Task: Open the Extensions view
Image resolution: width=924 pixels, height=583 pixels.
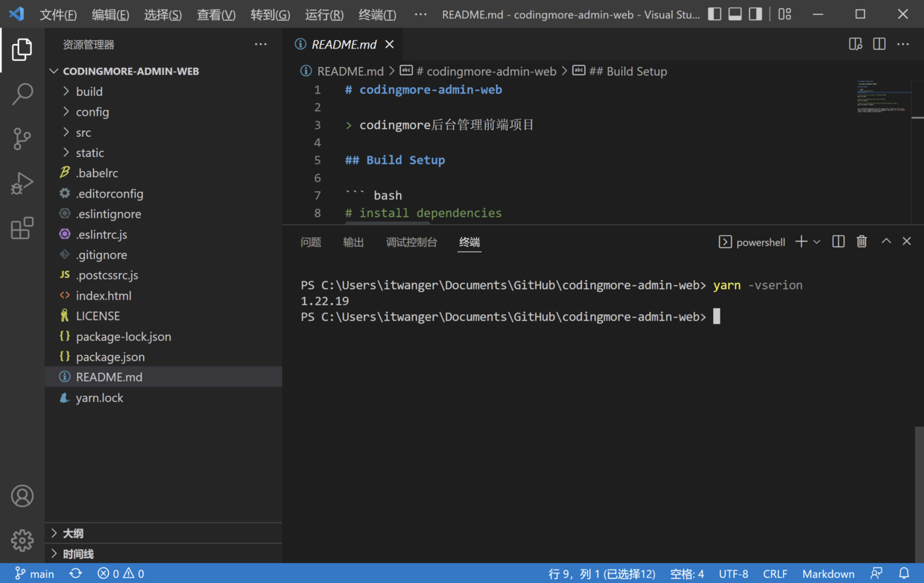Action: [x=22, y=228]
